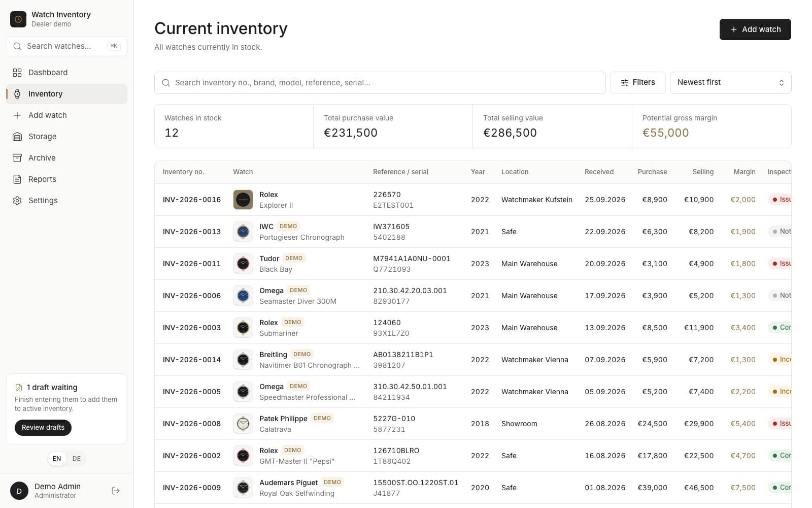The height and width of the screenshot is (508, 812).
Task: Click the Storage warehouse icon
Action: click(17, 137)
